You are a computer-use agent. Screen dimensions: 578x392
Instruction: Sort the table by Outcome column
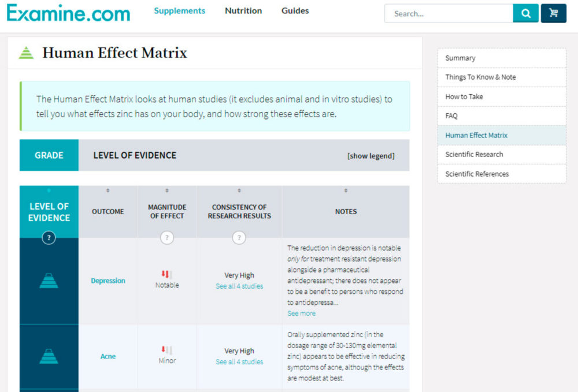point(108,191)
